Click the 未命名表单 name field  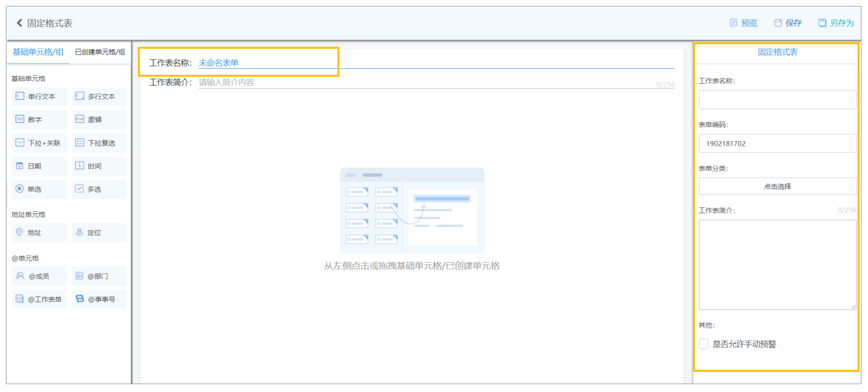tap(436, 63)
